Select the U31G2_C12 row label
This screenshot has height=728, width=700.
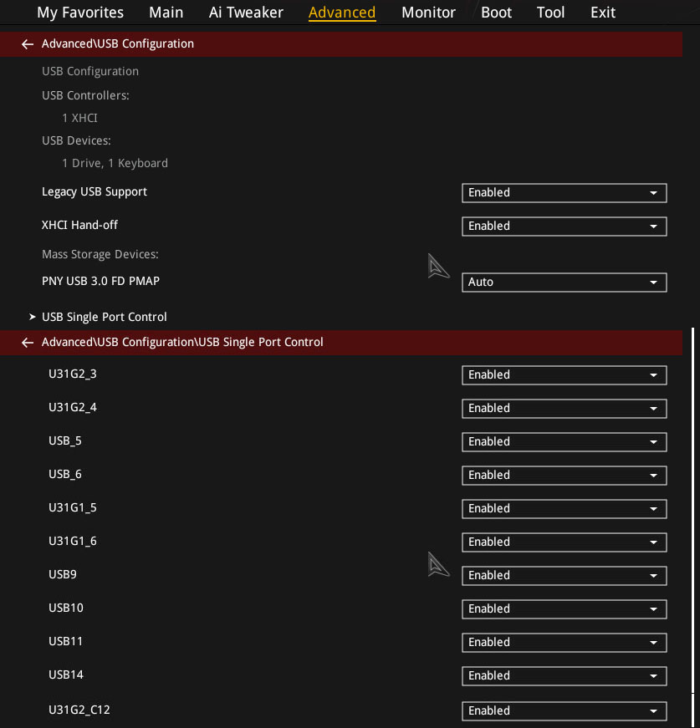click(x=79, y=710)
